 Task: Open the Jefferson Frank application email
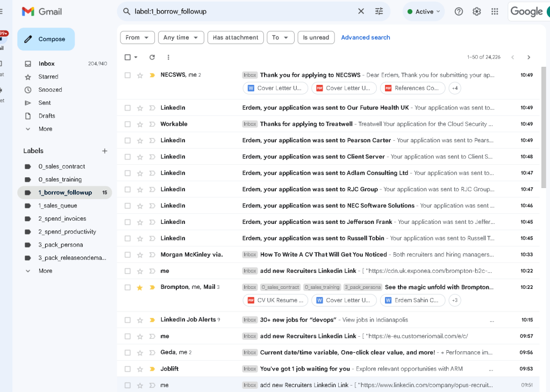pos(328,222)
